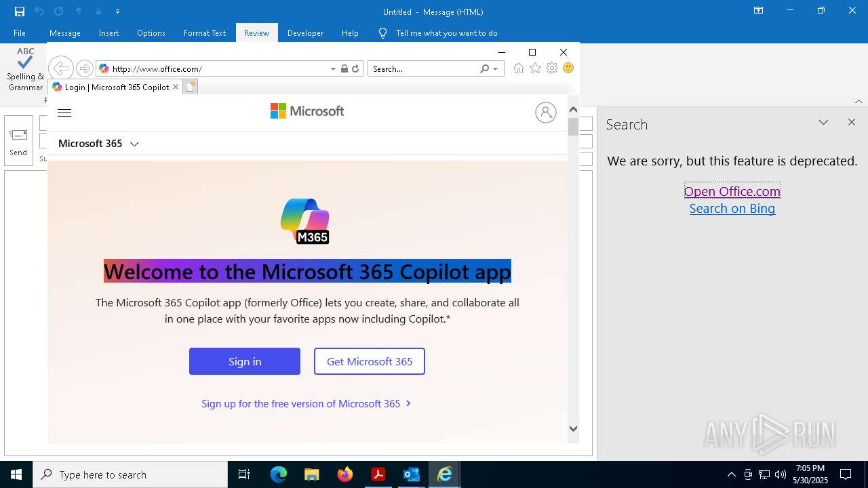Image resolution: width=868 pixels, height=488 pixels.
Task: Open the hamburger menu on Microsoft page
Action: (x=64, y=113)
